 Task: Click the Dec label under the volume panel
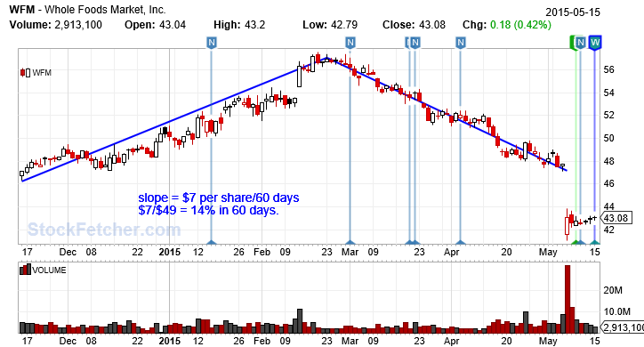[68, 341]
